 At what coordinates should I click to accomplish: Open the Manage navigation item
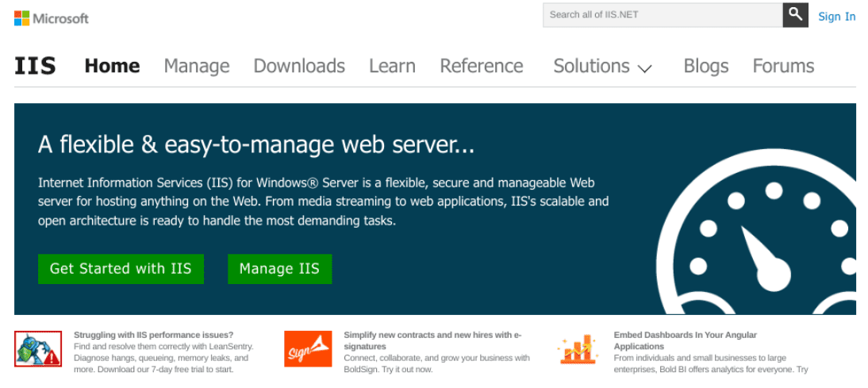197,66
